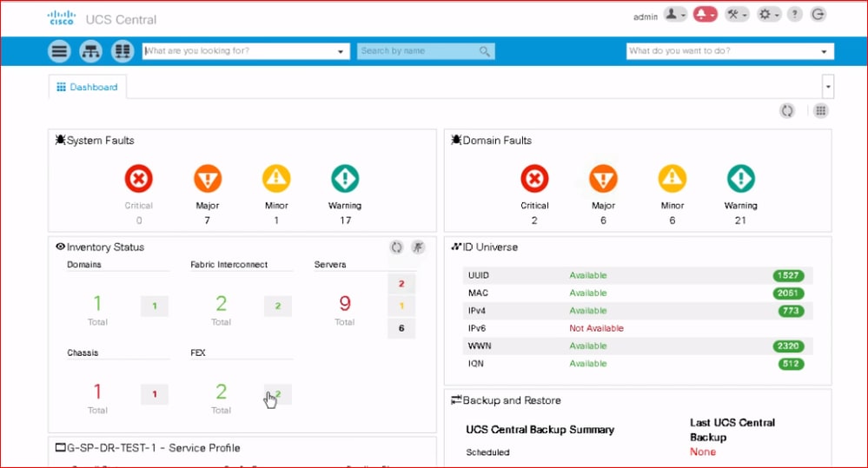Select the Dashboard tab
Viewport: 868px width, 468px height.
click(88, 87)
